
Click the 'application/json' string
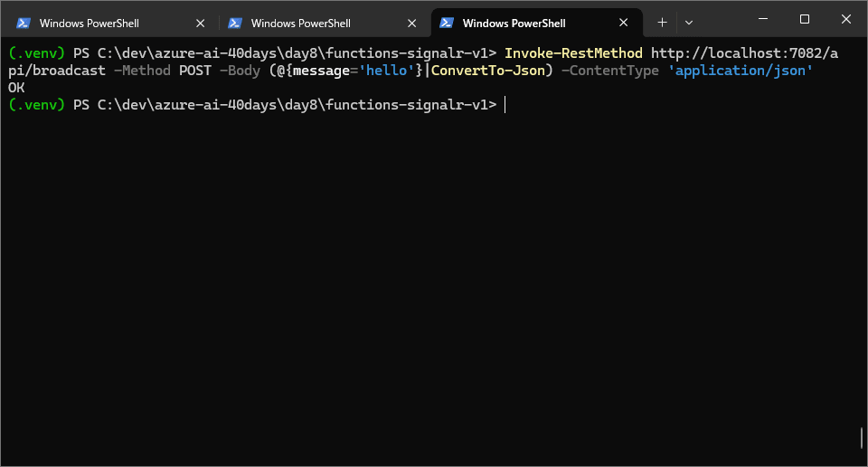click(741, 71)
